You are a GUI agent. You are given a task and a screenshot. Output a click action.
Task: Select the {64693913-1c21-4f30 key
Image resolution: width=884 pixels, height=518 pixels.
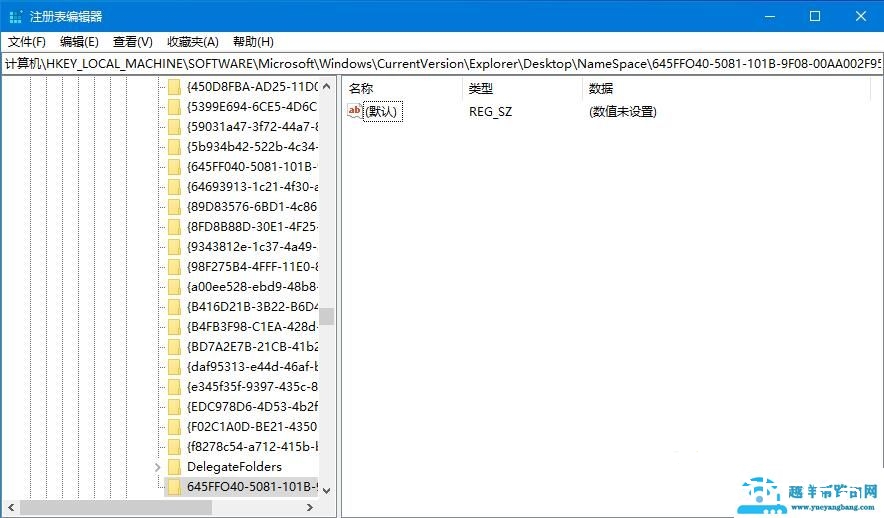click(252, 187)
